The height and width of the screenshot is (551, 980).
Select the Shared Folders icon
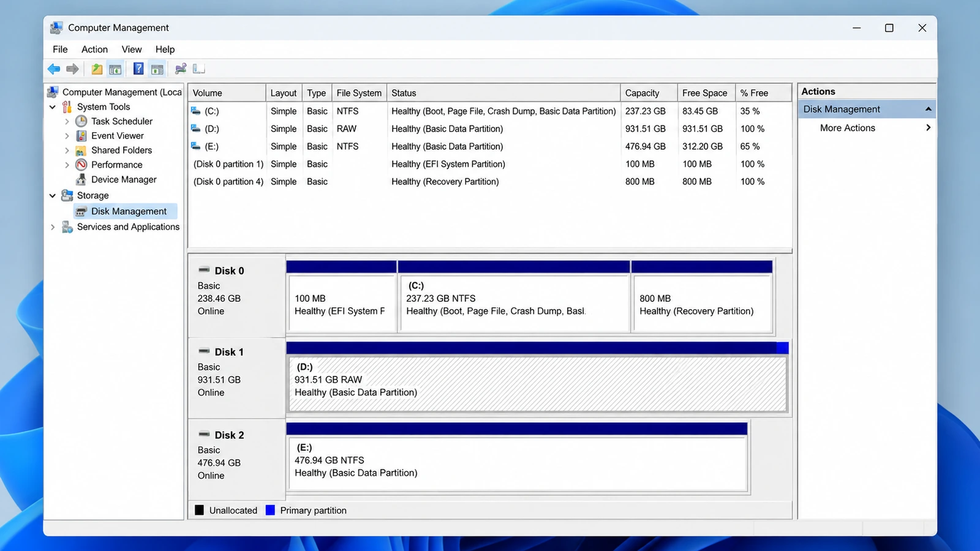[x=81, y=151]
